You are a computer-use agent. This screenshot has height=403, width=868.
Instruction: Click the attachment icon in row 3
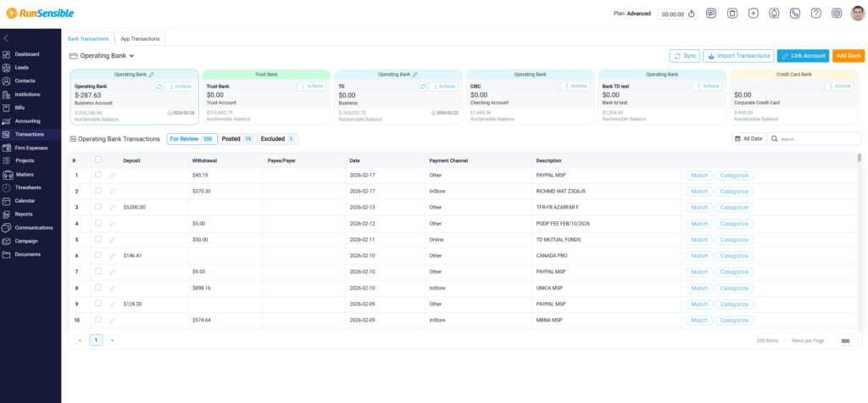[x=112, y=208]
